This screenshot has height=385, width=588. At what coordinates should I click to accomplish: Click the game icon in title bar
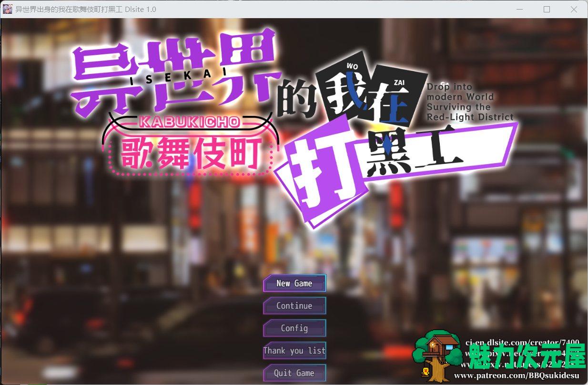pos(8,9)
